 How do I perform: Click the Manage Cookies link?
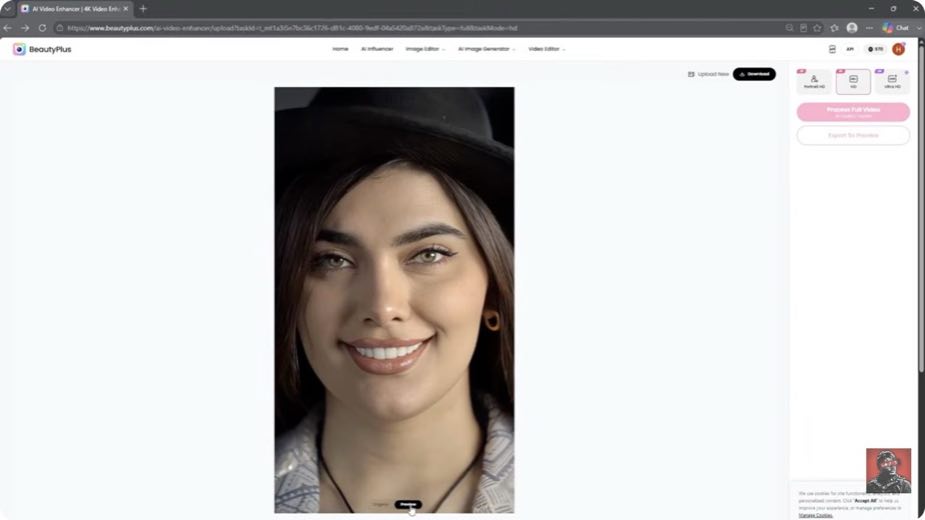pos(815,515)
